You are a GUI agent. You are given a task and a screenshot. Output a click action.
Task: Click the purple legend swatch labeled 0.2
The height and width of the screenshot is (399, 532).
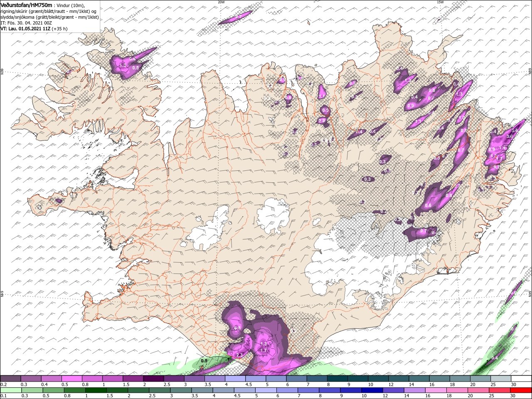click(x=10, y=379)
